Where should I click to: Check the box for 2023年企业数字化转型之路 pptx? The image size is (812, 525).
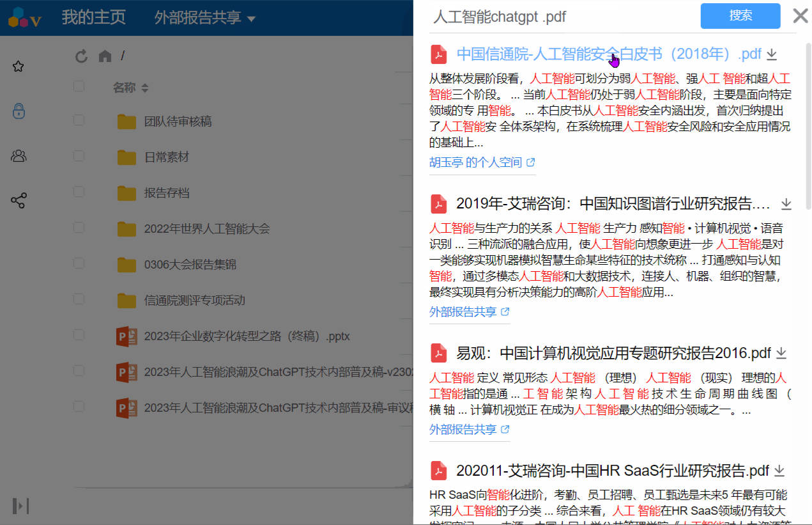pyautogui.click(x=79, y=335)
